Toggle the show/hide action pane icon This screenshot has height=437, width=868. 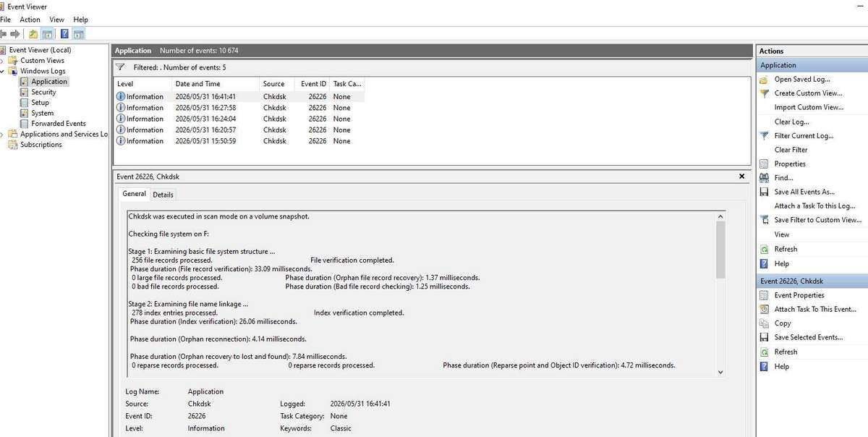(79, 34)
